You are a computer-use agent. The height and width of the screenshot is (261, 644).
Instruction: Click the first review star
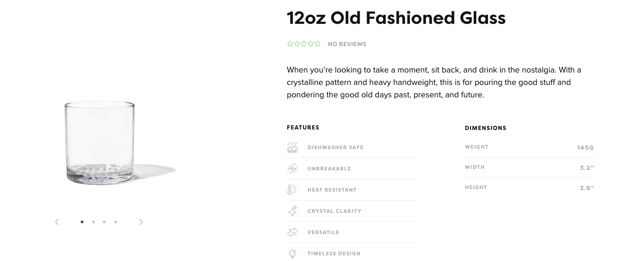290,44
